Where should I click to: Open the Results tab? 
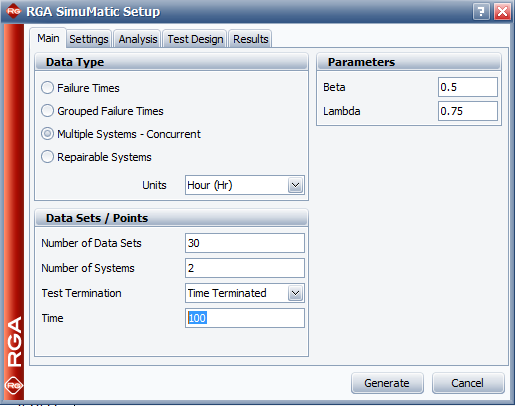pyautogui.click(x=250, y=39)
